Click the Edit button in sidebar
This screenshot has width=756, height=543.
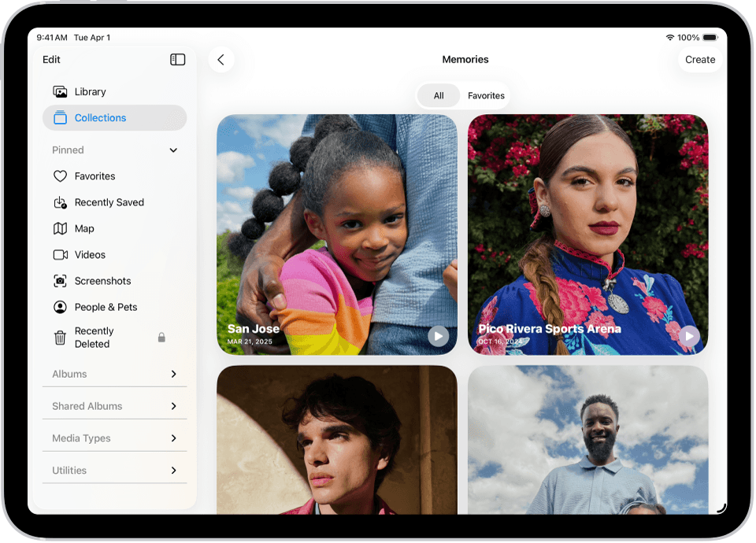[51, 59]
